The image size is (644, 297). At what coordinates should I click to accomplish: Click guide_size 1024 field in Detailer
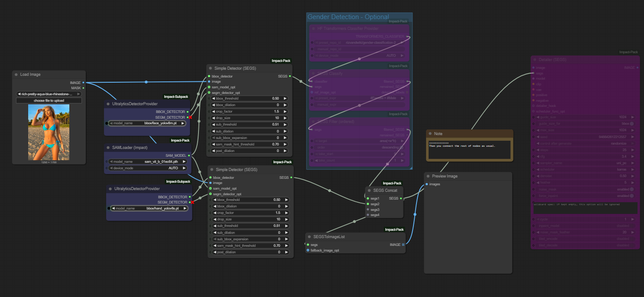click(585, 117)
